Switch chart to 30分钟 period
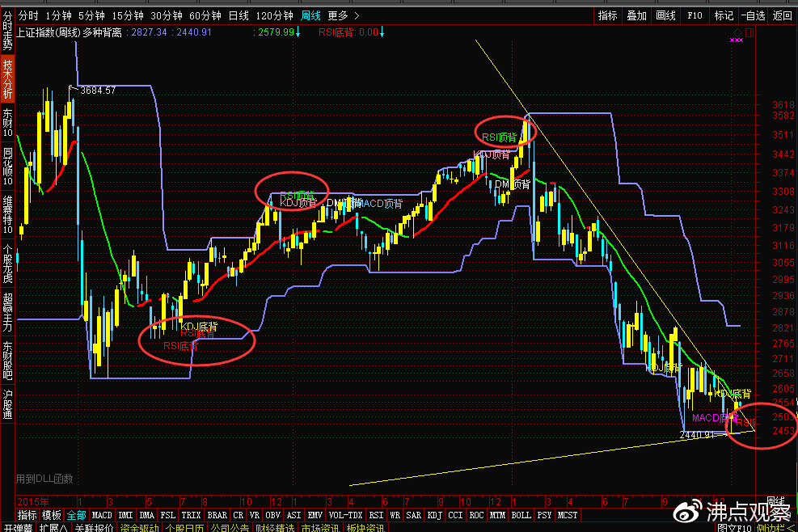Screen dimensions: 798x532 pyautogui.click(x=166, y=16)
